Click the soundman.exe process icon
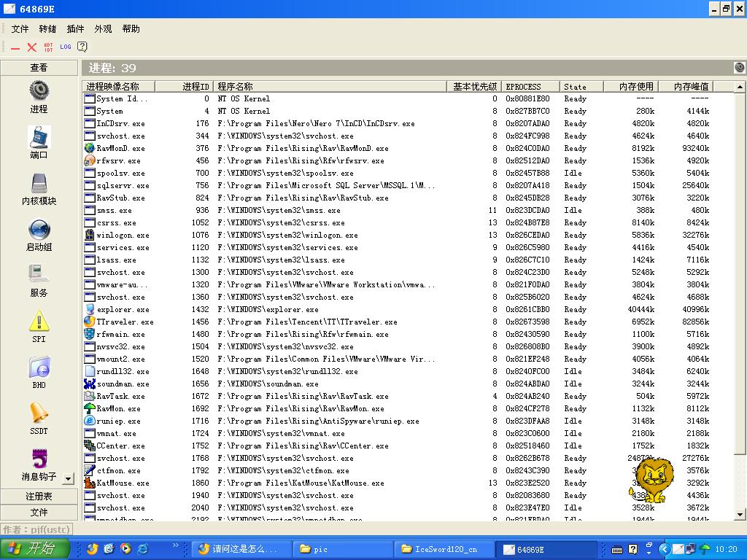The width and height of the screenshot is (747, 560). click(x=89, y=384)
